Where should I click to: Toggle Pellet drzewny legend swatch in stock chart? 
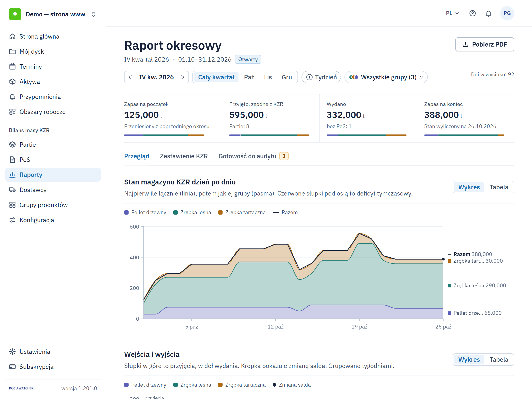point(126,212)
